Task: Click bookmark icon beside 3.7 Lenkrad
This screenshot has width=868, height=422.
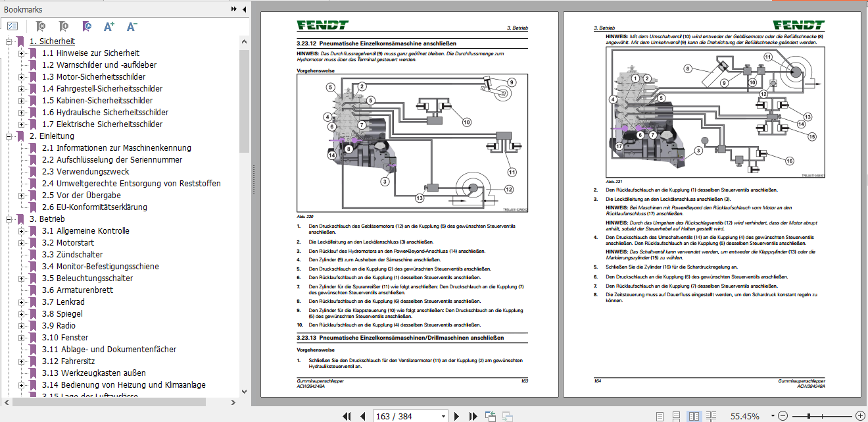Action: pos(32,302)
